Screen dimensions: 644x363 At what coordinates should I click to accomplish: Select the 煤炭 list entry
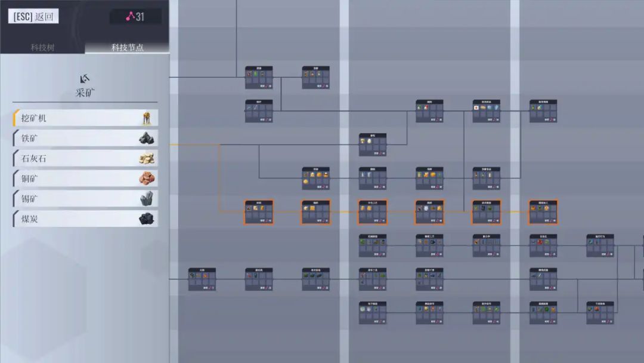coord(85,219)
